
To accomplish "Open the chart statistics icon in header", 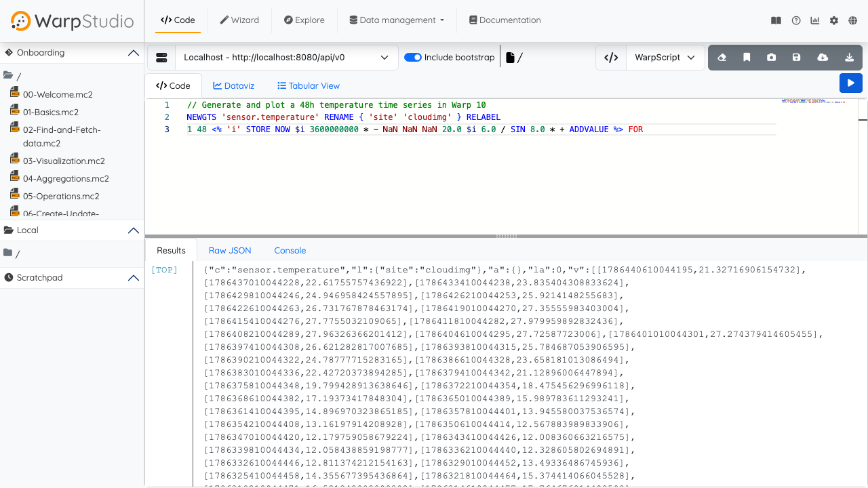I will point(815,20).
